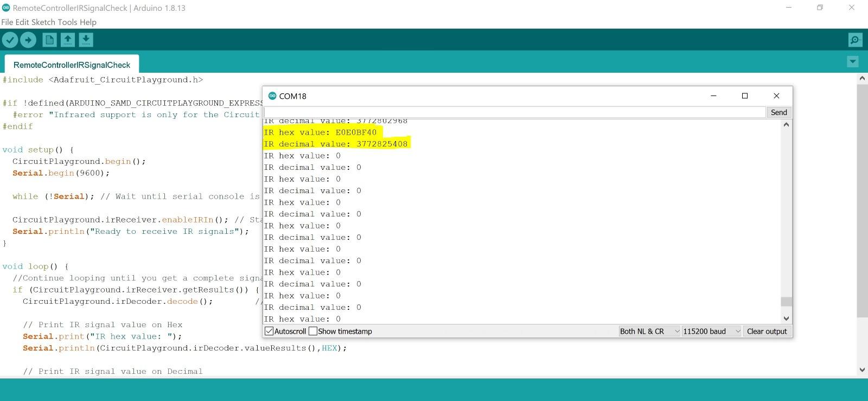Click the COM18 window title
This screenshot has height=401, width=868.
pos(292,96)
